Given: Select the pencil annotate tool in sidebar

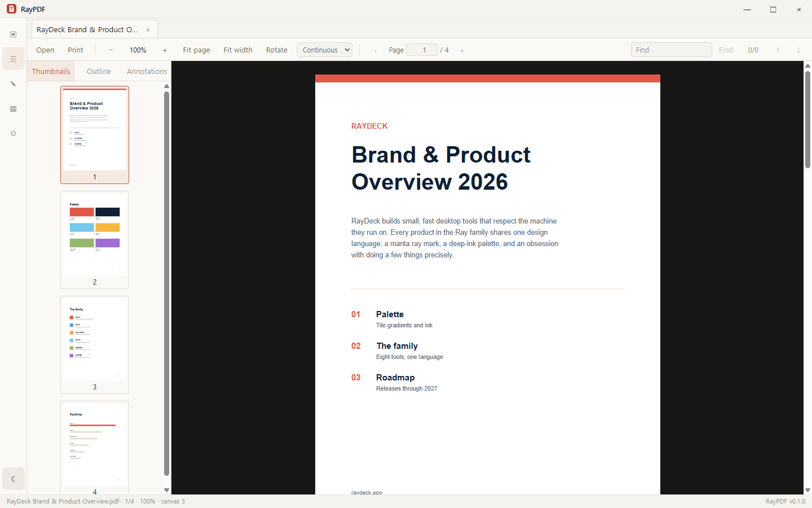Looking at the screenshot, I should (14, 84).
